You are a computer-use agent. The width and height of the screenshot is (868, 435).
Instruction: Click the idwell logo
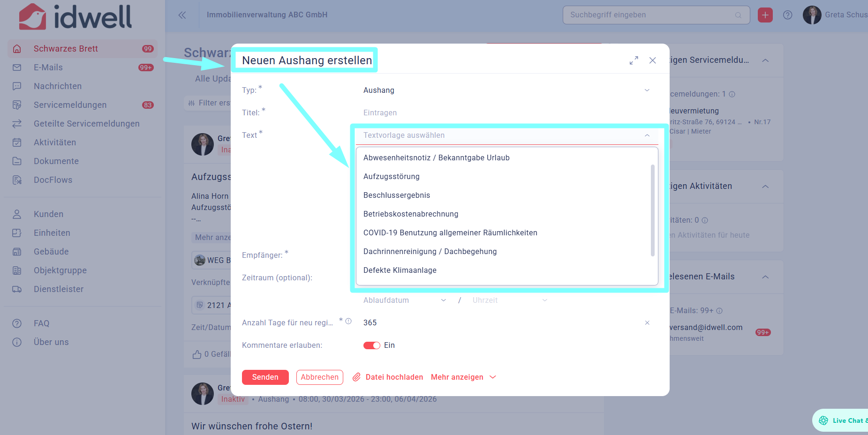tap(75, 17)
